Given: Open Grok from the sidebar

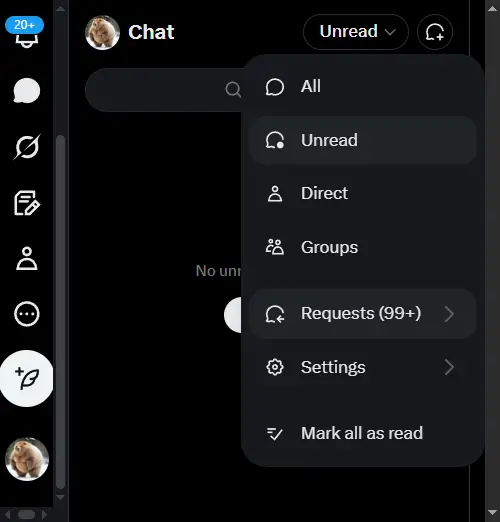Looking at the screenshot, I should pos(27,147).
